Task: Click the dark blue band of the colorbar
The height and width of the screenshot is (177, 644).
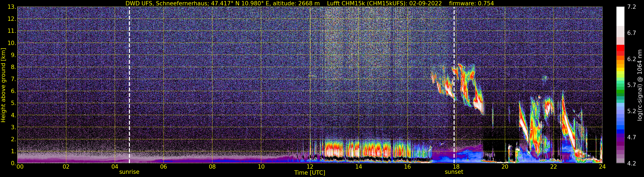Action: [620, 131]
